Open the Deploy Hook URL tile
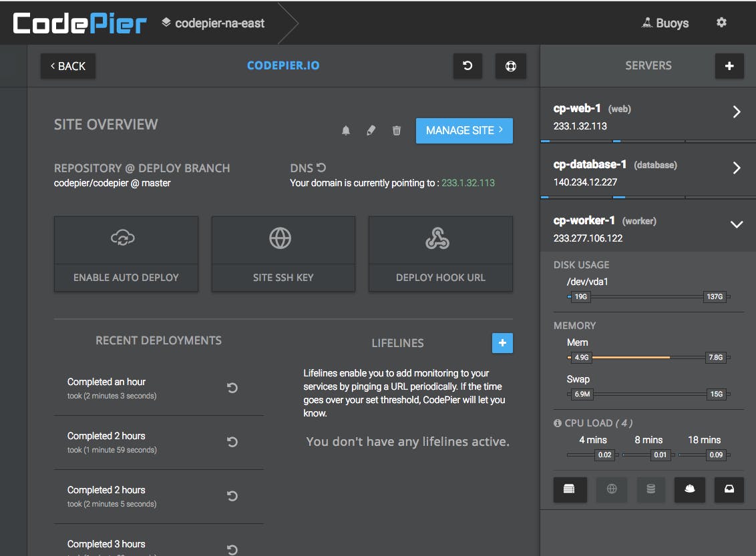The image size is (756, 556). click(x=441, y=254)
